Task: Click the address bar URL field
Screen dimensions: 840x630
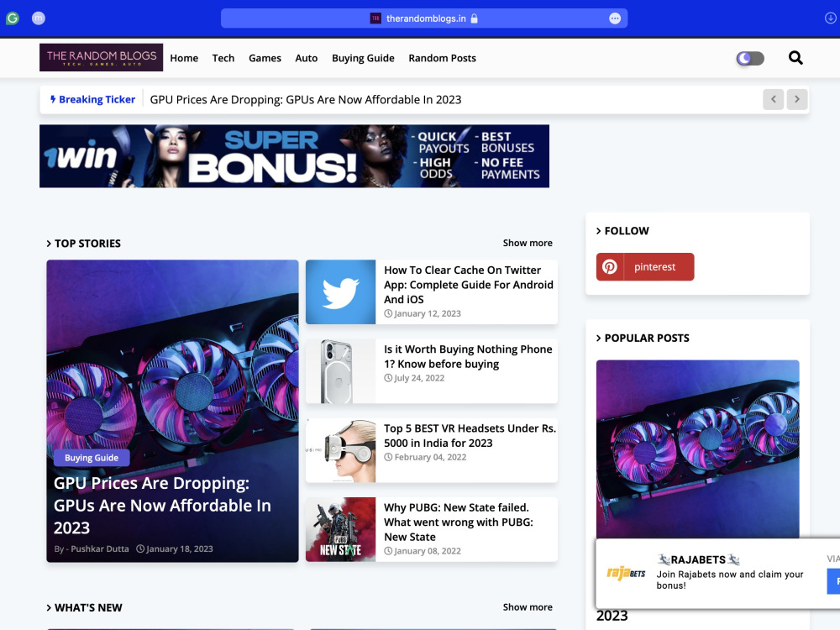Action: coord(424,18)
